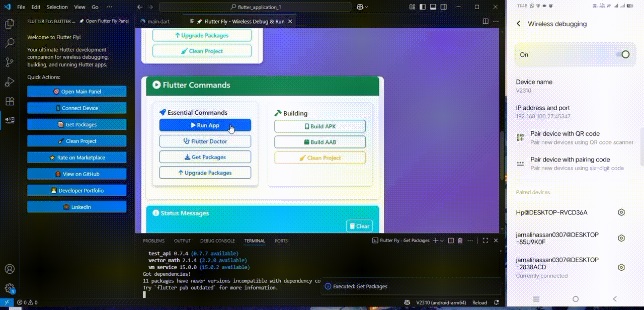The height and width of the screenshot is (310, 644).
Task: Click sidebar Connect Device button
Action: pos(77,108)
